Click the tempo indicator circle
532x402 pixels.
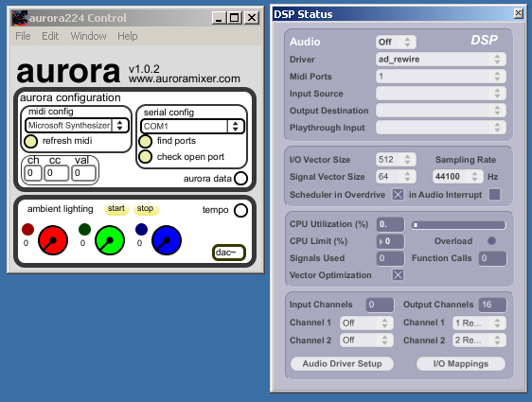[x=240, y=210]
